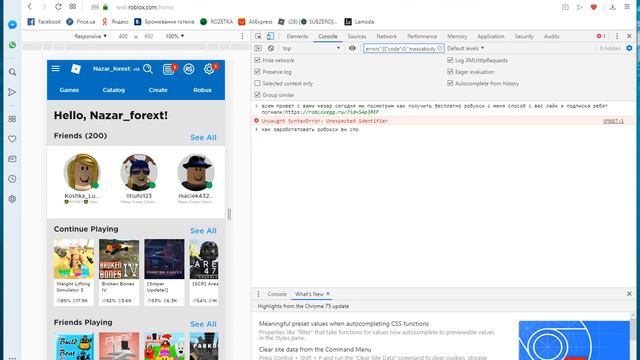Image resolution: width=640 pixels, height=360 pixels.
Task: Show console sidebar
Action: point(258,48)
